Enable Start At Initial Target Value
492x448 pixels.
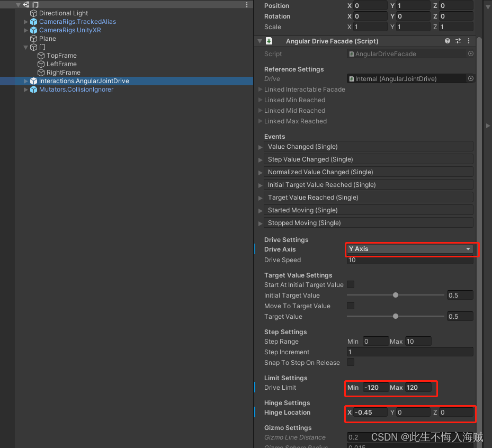pyautogui.click(x=350, y=285)
